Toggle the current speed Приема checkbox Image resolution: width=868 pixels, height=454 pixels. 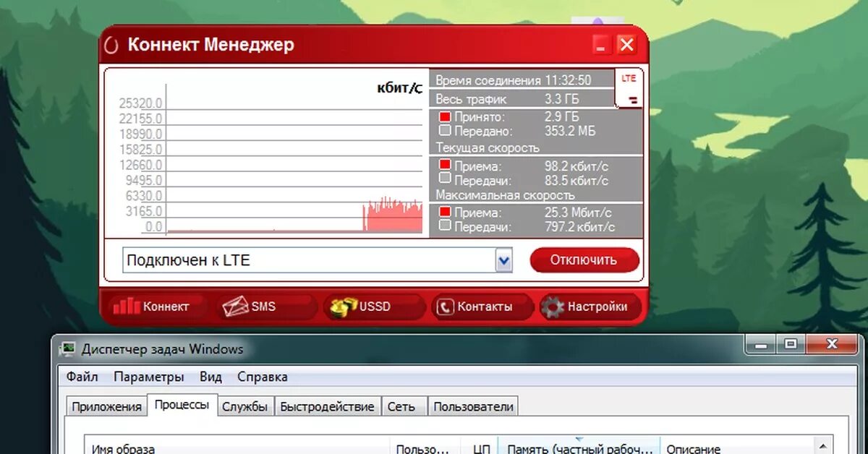click(x=446, y=166)
